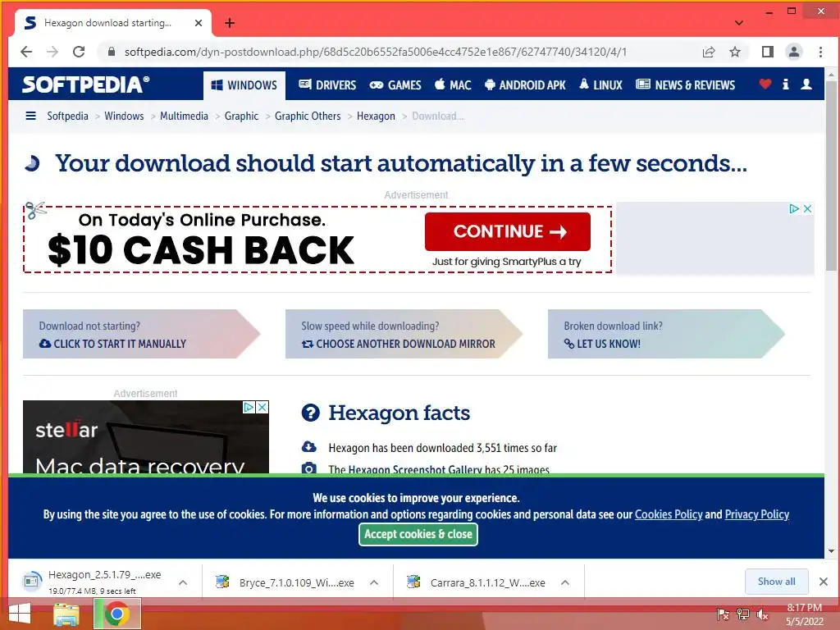Open the Chrome profile avatar

point(793,52)
